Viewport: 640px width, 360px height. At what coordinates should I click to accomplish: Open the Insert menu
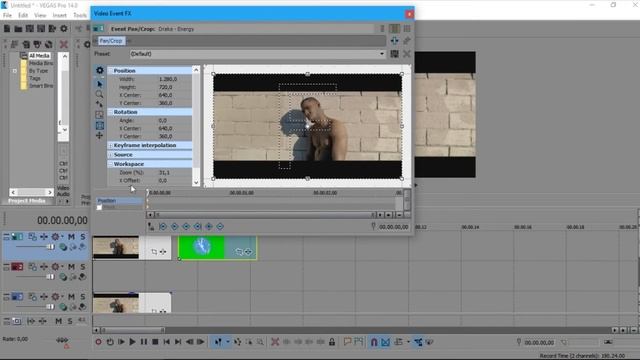[x=60, y=15]
